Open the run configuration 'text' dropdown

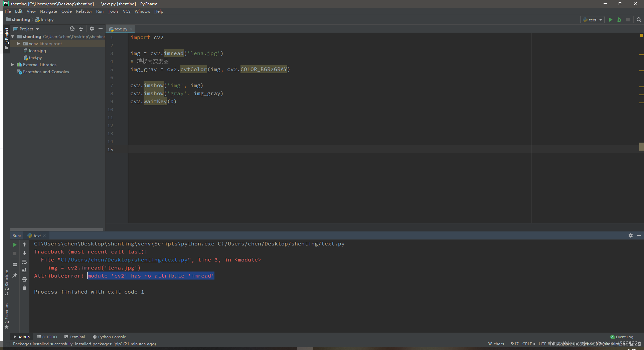(592, 20)
